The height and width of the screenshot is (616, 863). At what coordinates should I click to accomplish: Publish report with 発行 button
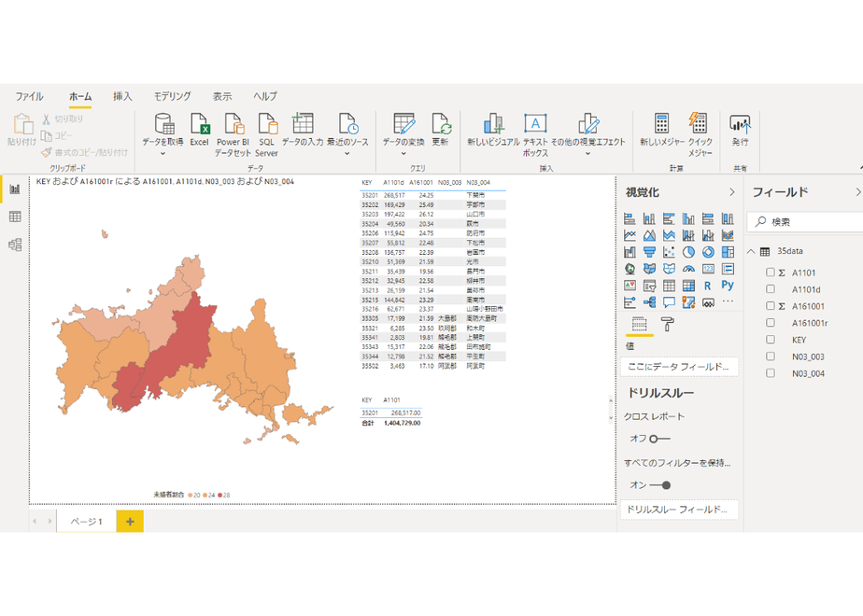pyautogui.click(x=740, y=130)
